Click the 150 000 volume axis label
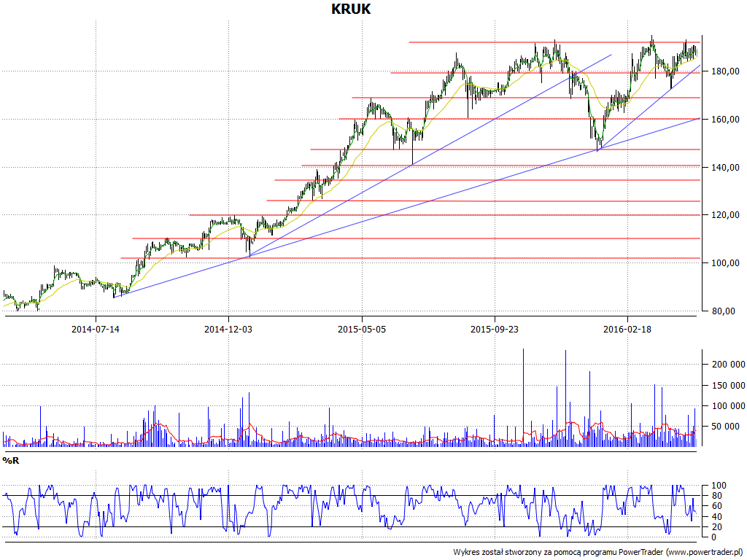The image size is (747, 560). point(727,385)
